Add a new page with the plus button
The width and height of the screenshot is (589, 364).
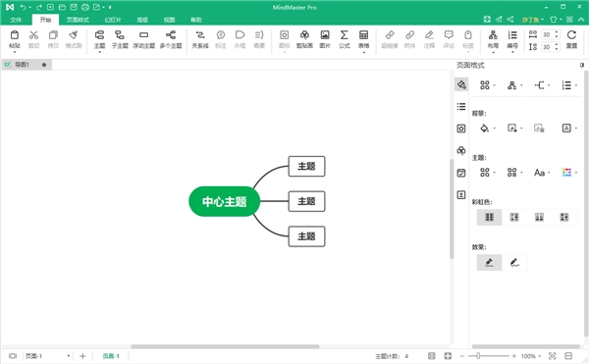point(82,356)
